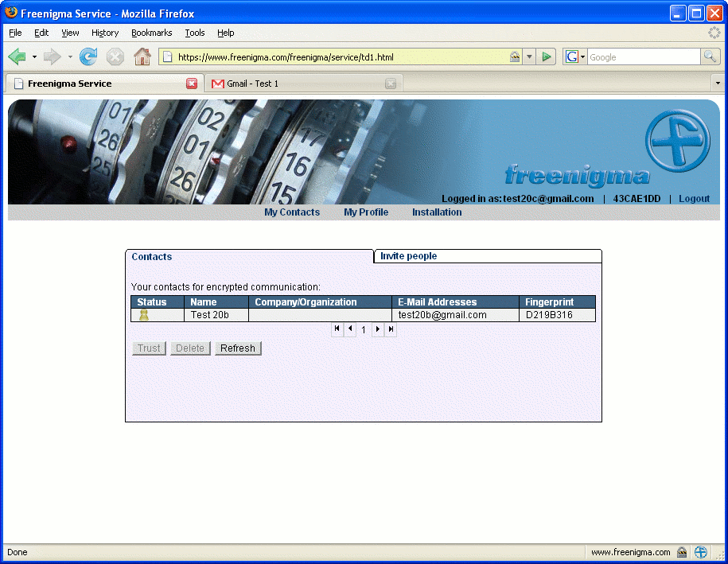728x564 pixels.
Task: Click the greyed Forward arrow button
Action: (52, 56)
